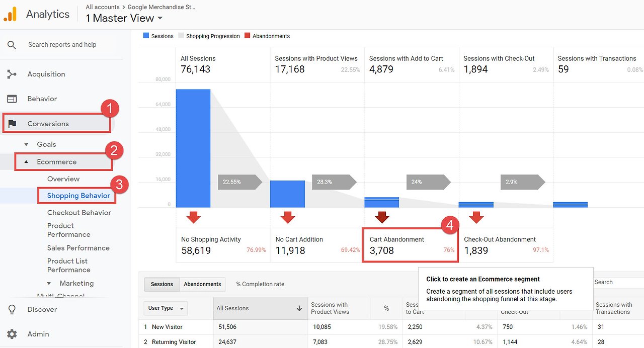Viewport: 644px width, 348px height.
Task: Click red arrow above Check-Out Abandonment
Action: (476, 217)
